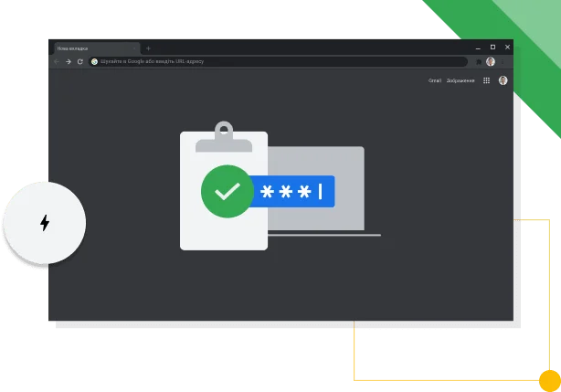Click the forward navigation arrow

pyautogui.click(x=69, y=61)
